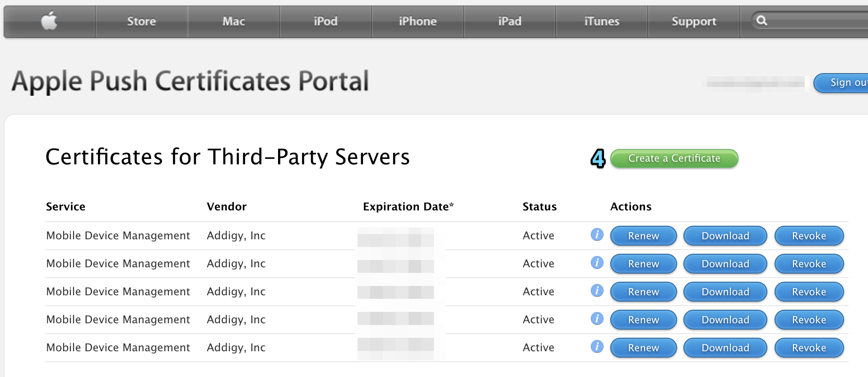The height and width of the screenshot is (377, 868).
Task: Open the Support page
Action: tap(694, 21)
